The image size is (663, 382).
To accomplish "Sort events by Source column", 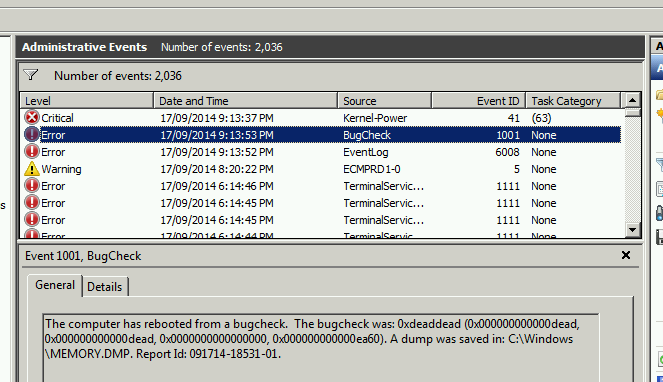I will 384,101.
